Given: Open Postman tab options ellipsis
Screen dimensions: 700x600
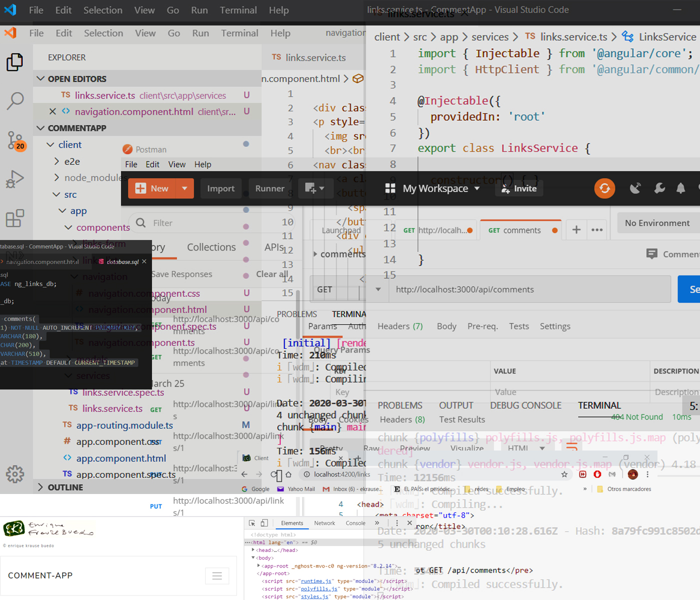Looking at the screenshot, I should [x=597, y=230].
